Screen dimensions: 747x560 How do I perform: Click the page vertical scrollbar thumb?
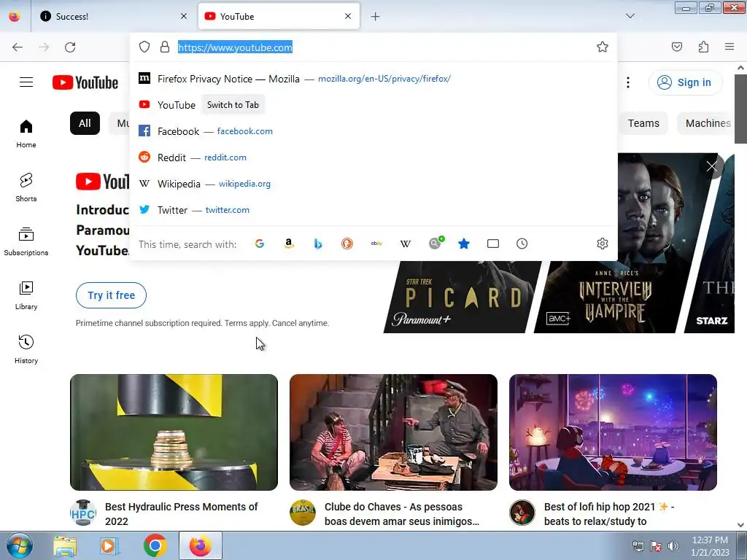(740, 109)
